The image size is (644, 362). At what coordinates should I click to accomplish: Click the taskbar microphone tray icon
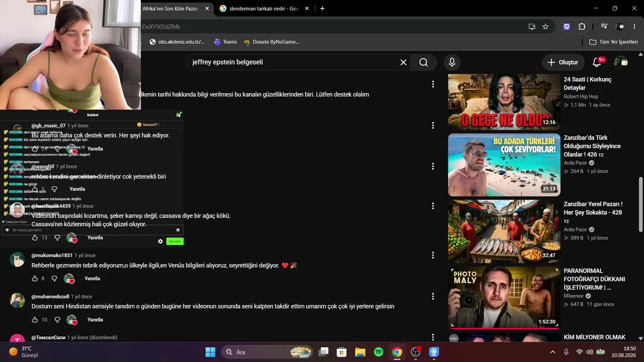point(566,352)
